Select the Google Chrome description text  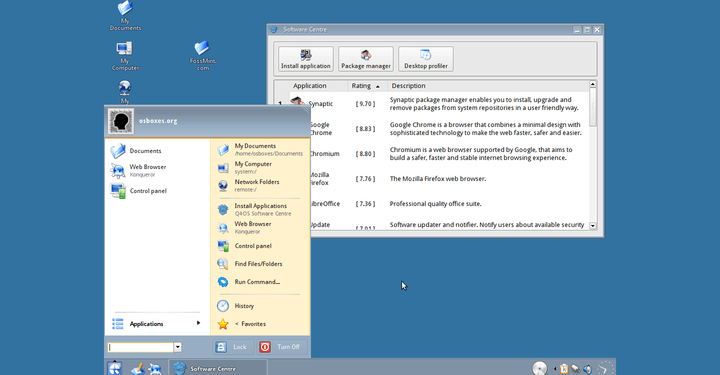(x=485, y=129)
